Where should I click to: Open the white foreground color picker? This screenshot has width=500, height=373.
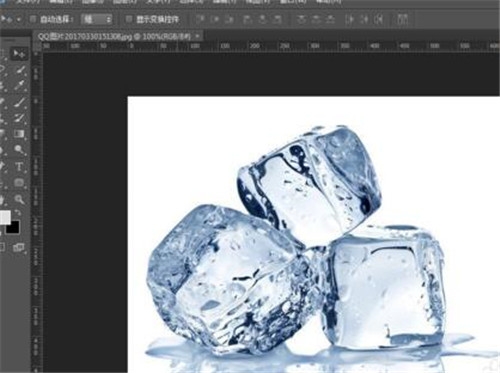(5, 217)
